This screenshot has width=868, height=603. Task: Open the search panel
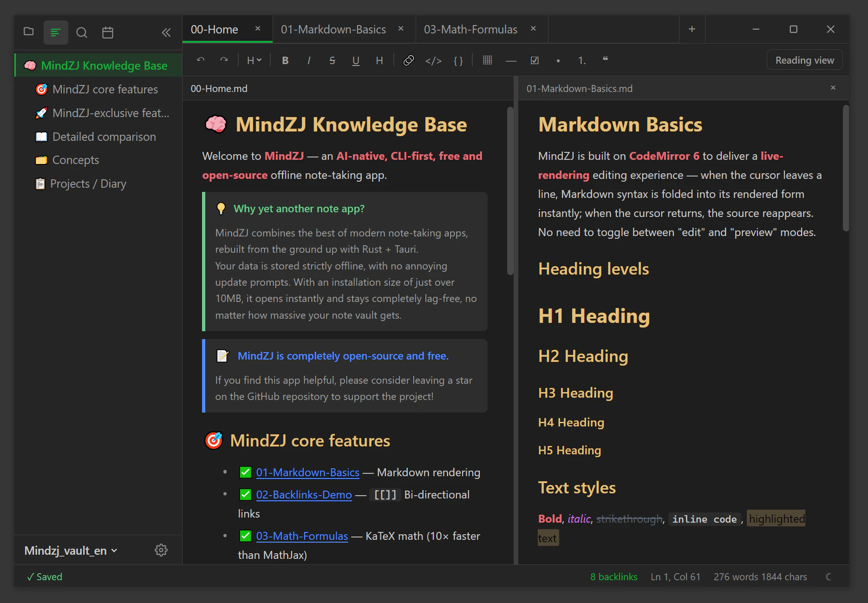pyautogui.click(x=82, y=32)
